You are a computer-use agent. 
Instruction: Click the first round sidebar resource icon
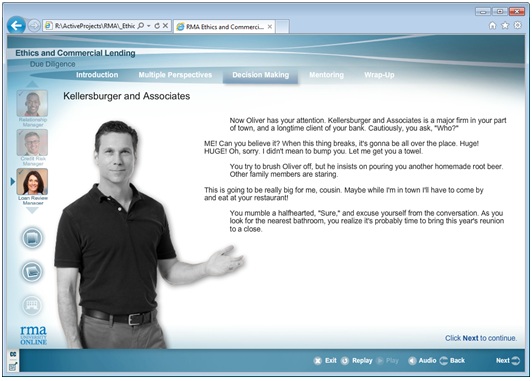point(32,237)
